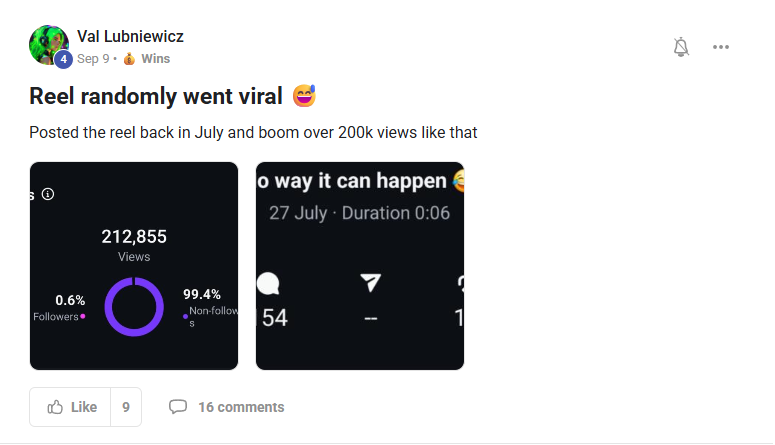The height and width of the screenshot is (445, 775).
Task: Click the paper plane share icon
Action: (x=370, y=284)
